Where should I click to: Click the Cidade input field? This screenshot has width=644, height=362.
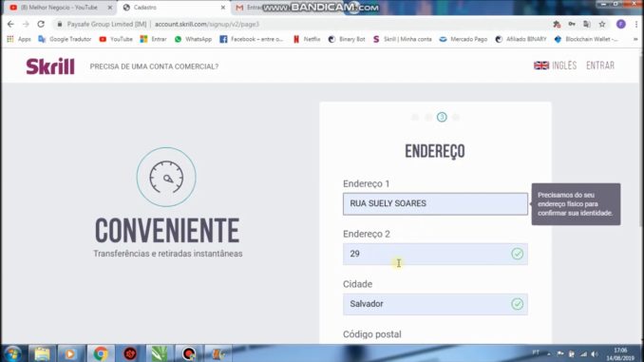435,304
